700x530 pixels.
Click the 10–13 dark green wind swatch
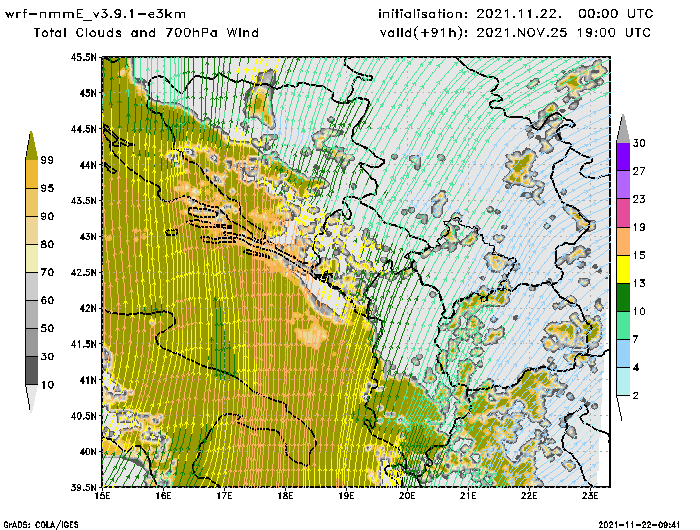(623, 297)
